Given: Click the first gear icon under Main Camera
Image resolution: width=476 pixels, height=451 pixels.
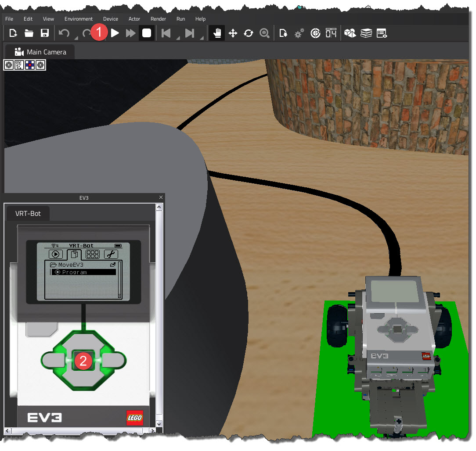Looking at the screenshot, I should [x=9, y=65].
